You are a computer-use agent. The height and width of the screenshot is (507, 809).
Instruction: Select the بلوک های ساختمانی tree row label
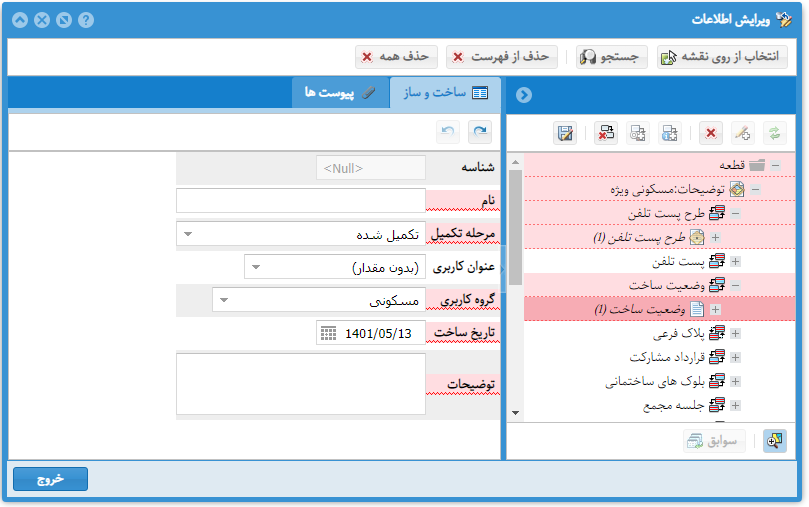[x=655, y=382]
